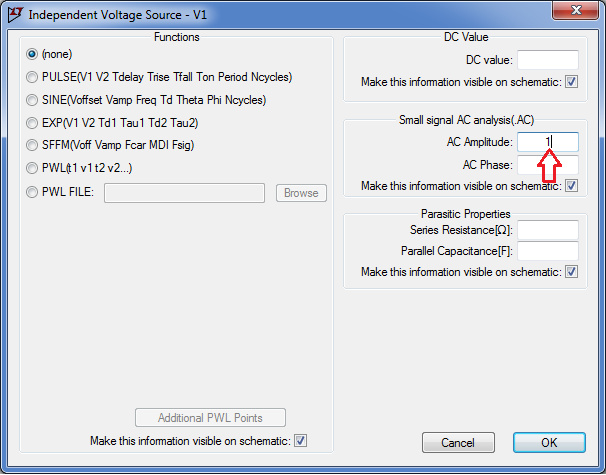Image resolution: width=606 pixels, height=475 pixels.
Task: Click the Series Resistance input field
Action: (548, 230)
